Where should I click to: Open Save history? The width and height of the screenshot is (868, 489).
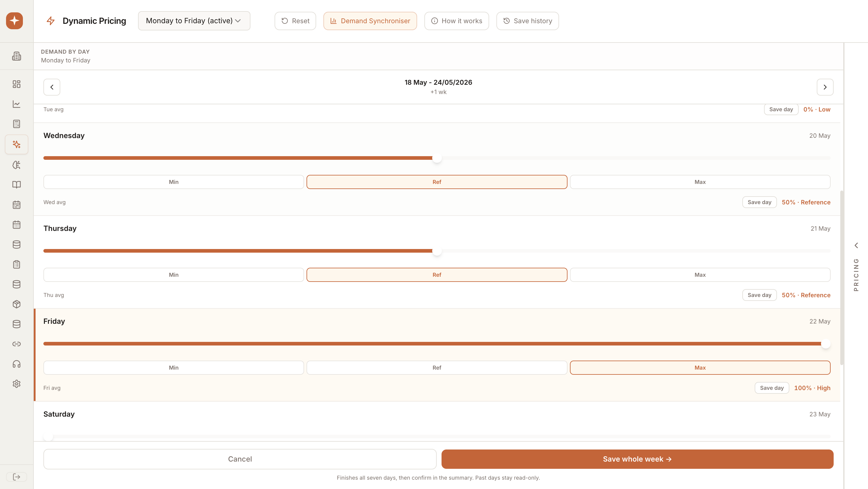[x=528, y=21]
